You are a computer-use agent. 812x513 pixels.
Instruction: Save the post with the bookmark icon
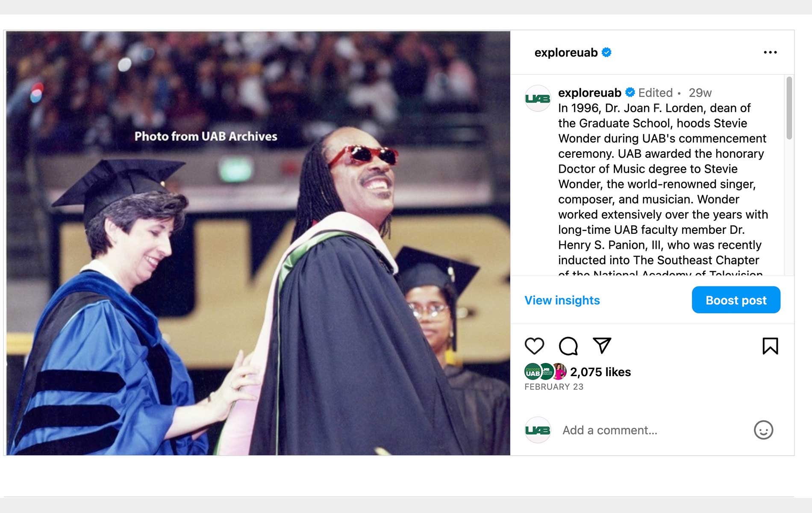(x=770, y=346)
